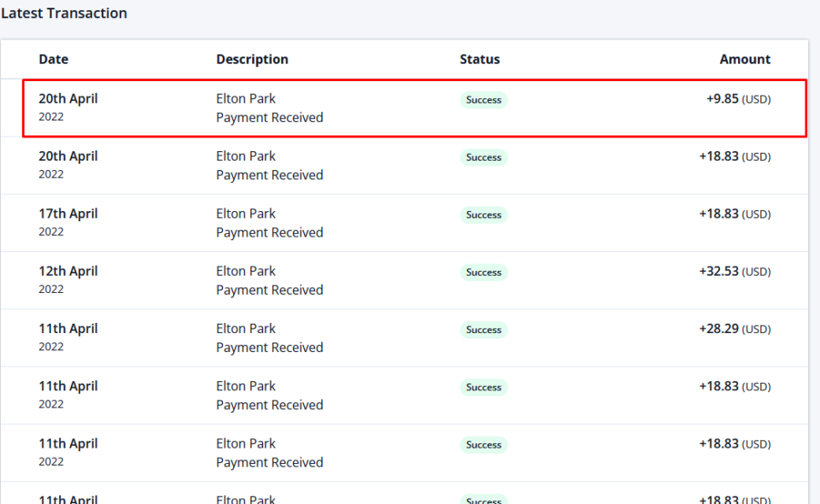This screenshot has height=504, width=820.
Task: Select the +32.53 USD amount
Action: coord(734,272)
